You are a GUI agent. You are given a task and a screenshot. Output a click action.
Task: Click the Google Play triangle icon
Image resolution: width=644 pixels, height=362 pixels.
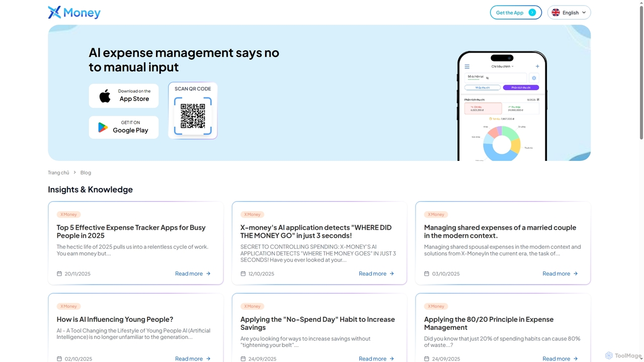tap(103, 127)
